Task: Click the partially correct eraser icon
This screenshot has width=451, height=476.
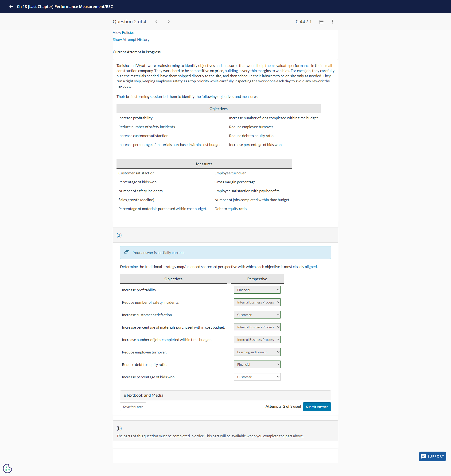Action: point(126,252)
